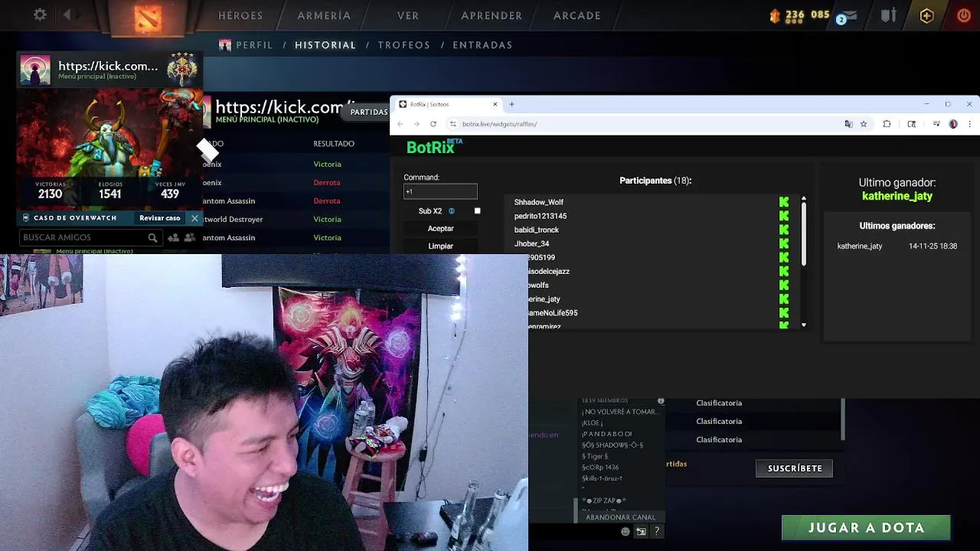This screenshot has width=980, height=551.
Task: Click the participants list scrollbar up arrow
Action: pyautogui.click(x=803, y=199)
